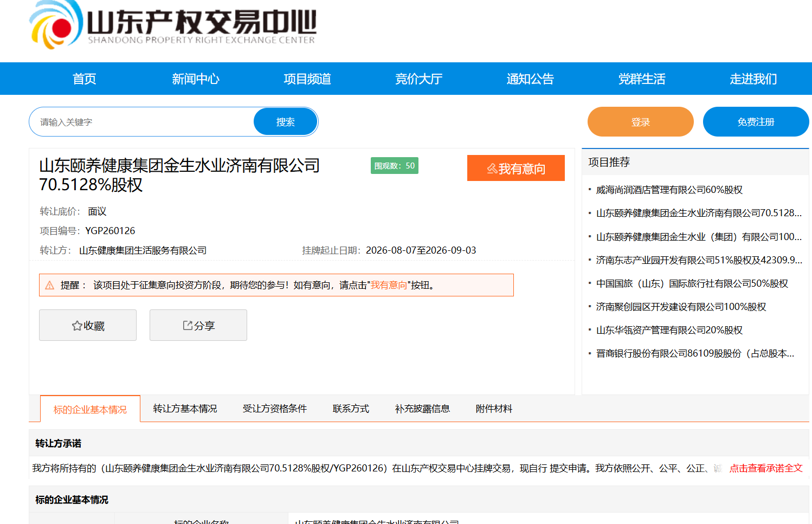Click the green 围观数: 50 badge
The image size is (812, 524).
click(x=395, y=166)
